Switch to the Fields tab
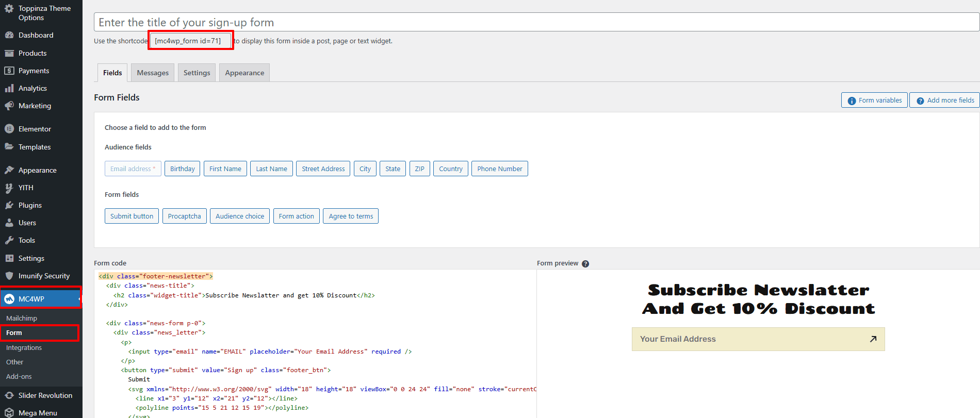The image size is (980, 418). [112, 73]
